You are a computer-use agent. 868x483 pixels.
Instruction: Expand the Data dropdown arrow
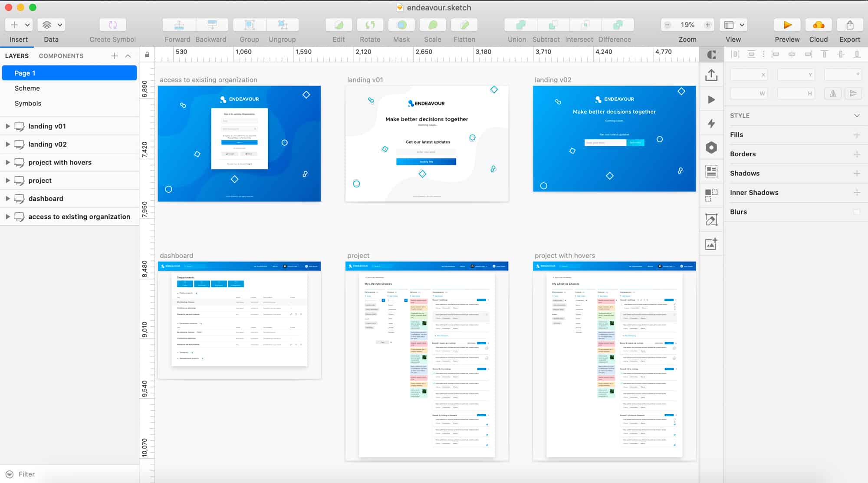(60, 25)
